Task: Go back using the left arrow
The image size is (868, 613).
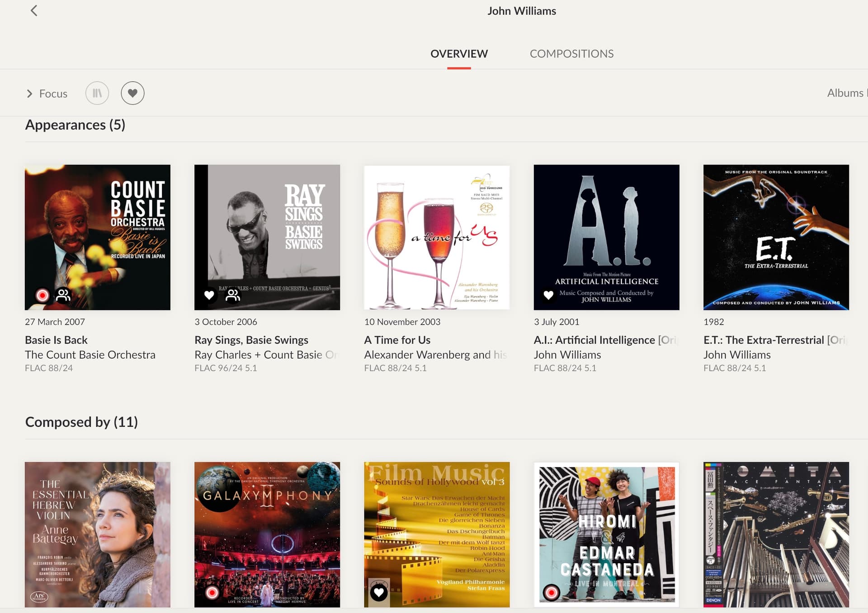Action: coord(34,10)
